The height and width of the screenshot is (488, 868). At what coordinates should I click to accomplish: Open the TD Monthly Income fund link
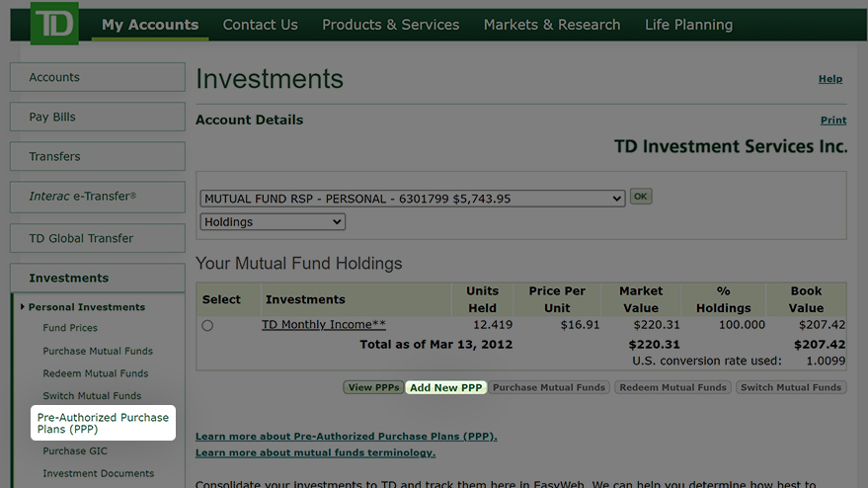tap(323, 325)
